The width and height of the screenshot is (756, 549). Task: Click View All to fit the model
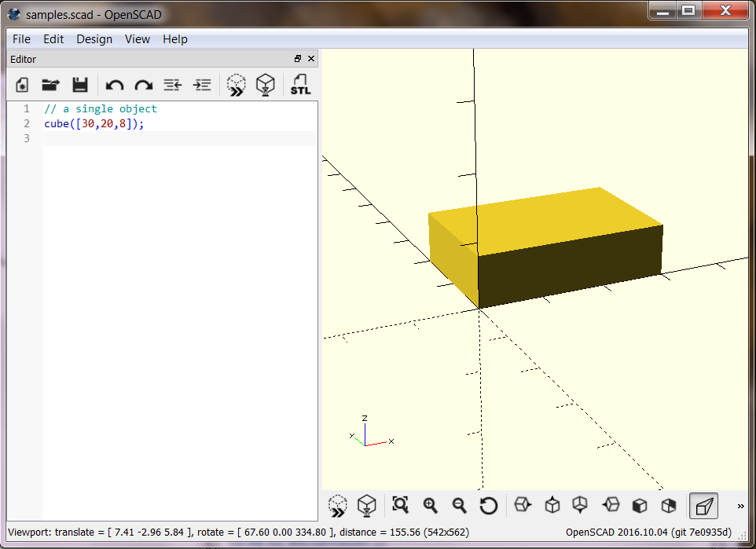pyautogui.click(x=400, y=505)
